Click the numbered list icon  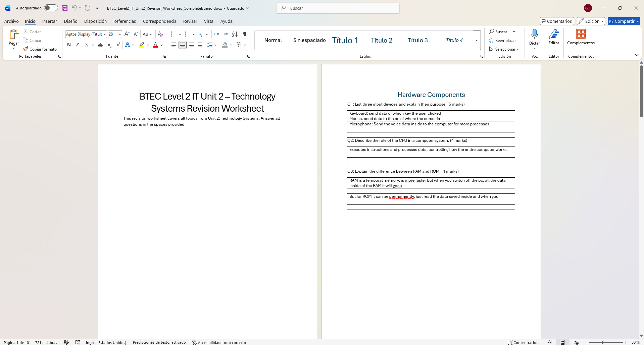[x=188, y=34]
